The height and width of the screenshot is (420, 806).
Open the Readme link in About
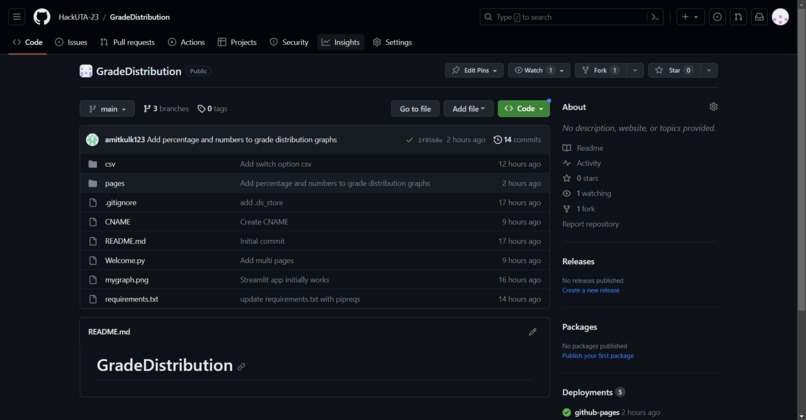click(x=583, y=148)
